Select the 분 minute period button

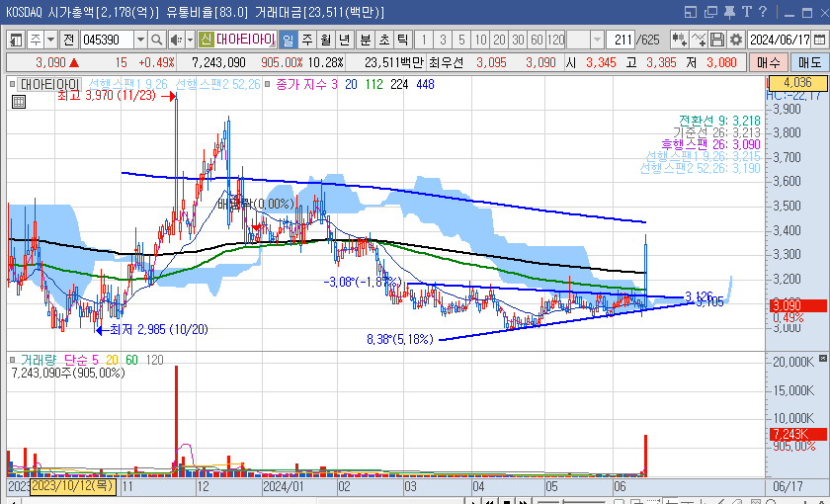[366, 40]
